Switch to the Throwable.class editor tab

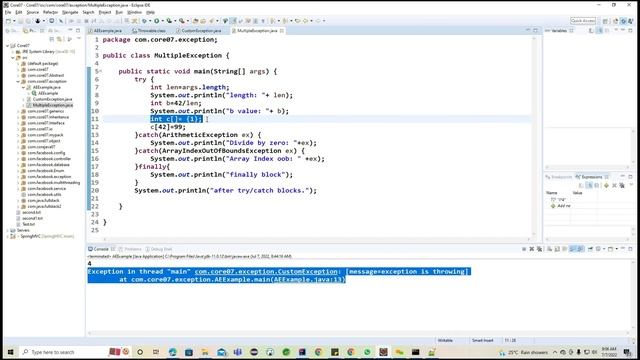[x=149, y=31]
